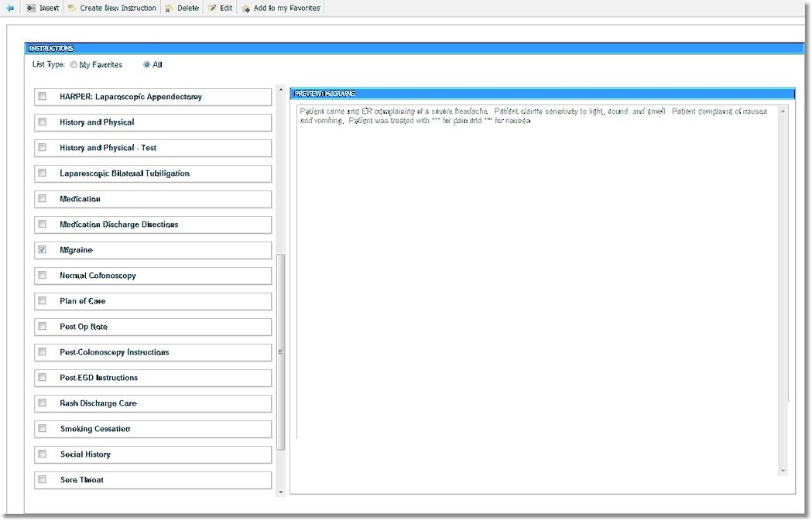This screenshot has height=521, width=812.
Task: Tick the History and Physical checkbox
Action: (43, 122)
